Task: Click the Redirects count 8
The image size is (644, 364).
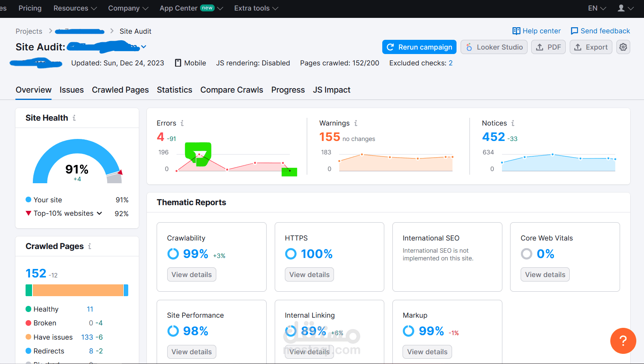Action: tap(91, 351)
